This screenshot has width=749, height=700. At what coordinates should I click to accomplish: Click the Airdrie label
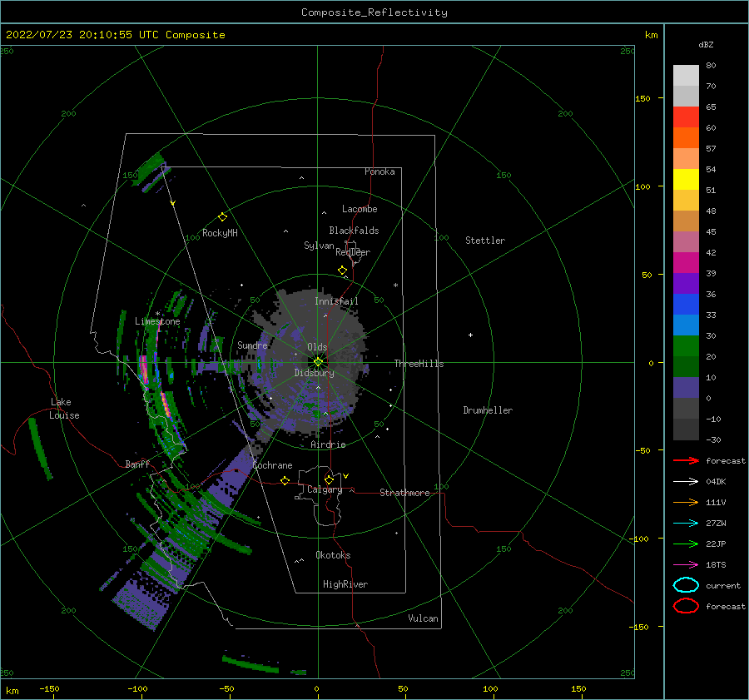pyautogui.click(x=328, y=444)
